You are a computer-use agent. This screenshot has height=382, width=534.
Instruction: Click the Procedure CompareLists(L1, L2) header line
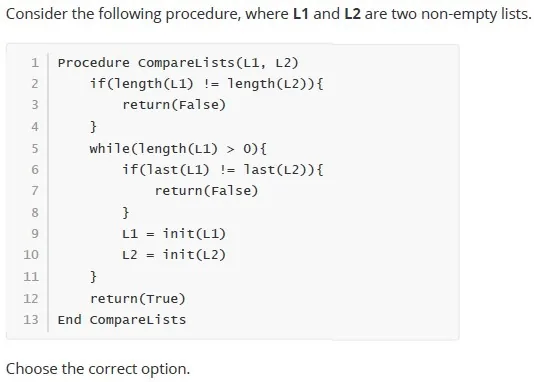[x=178, y=63]
